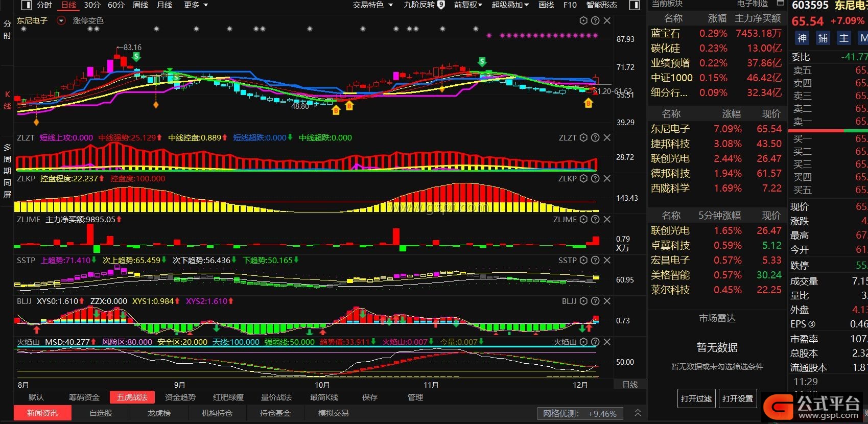The width and height of the screenshot is (868, 424).
Task: Click the 神 icon button
Action: coord(802,38)
